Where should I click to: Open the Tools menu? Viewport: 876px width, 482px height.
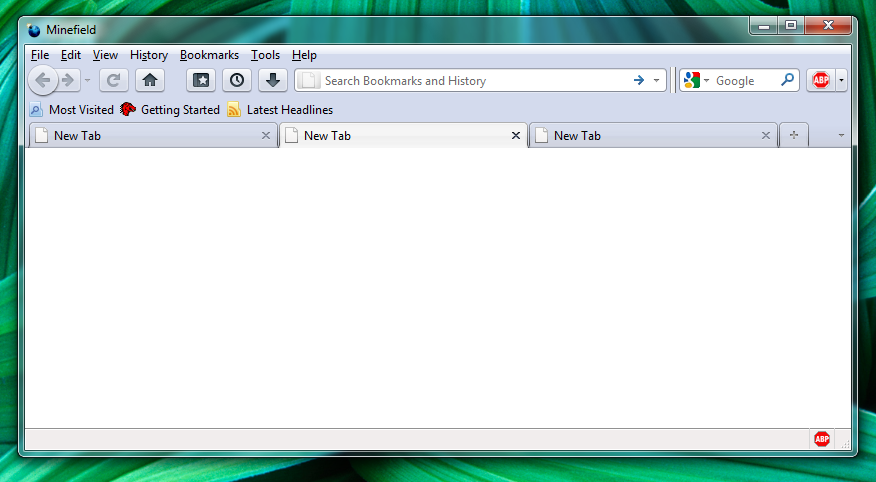point(265,55)
